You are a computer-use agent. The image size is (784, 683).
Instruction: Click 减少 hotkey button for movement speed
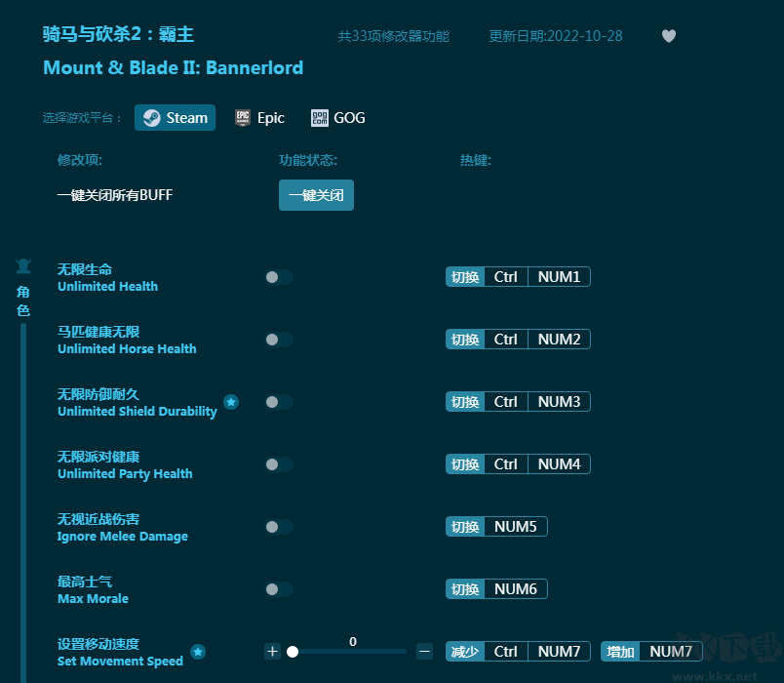[x=465, y=652]
